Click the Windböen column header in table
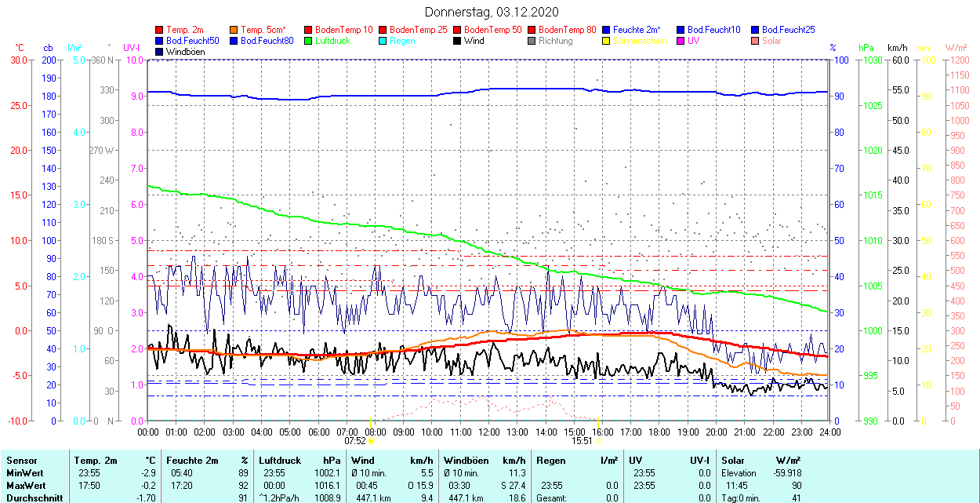Viewport: 980px width, 503px height. click(x=466, y=461)
